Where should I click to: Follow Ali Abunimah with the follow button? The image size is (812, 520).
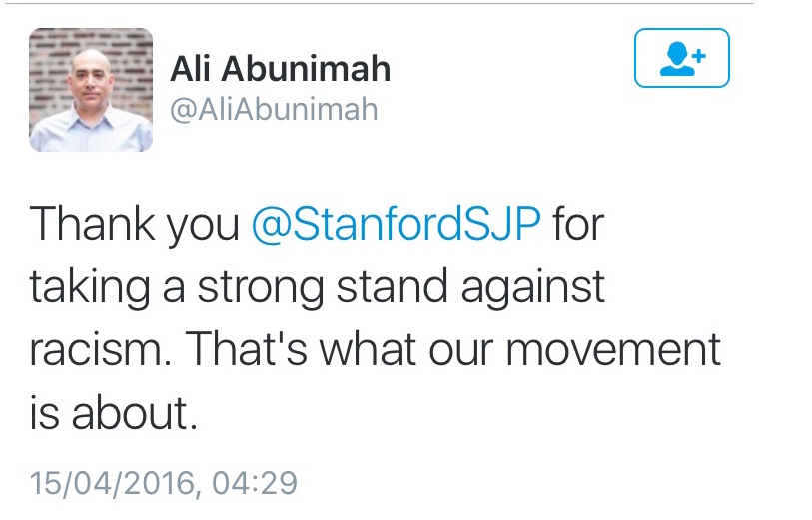tap(681, 58)
